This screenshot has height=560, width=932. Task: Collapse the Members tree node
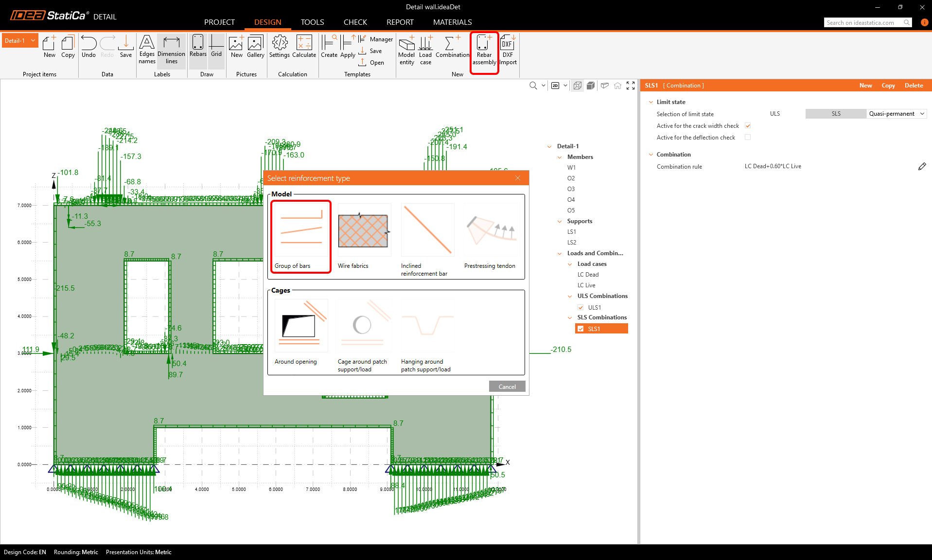pos(560,157)
